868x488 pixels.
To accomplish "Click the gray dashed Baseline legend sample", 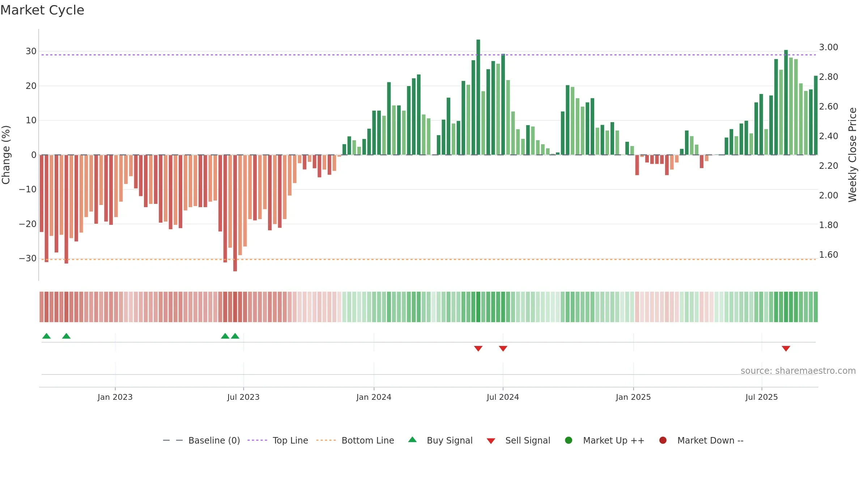I will point(173,440).
